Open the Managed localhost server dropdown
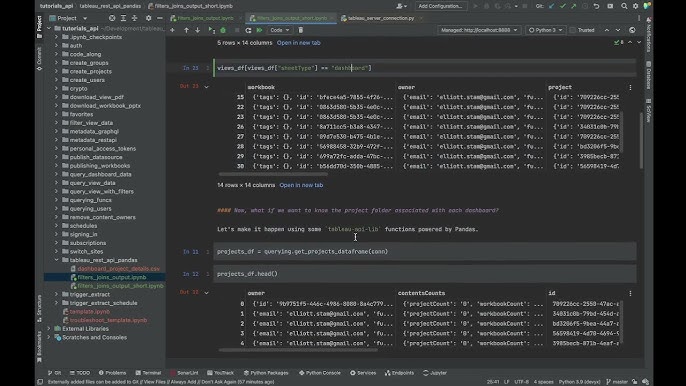Viewport: 686px width, 386px height. point(479,30)
